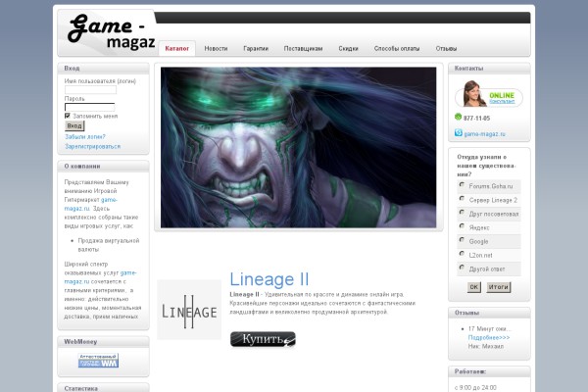588x392 pixels.
Task: Select the Сервер Lineage 2 radio option
Action: (x=462, y=199)
